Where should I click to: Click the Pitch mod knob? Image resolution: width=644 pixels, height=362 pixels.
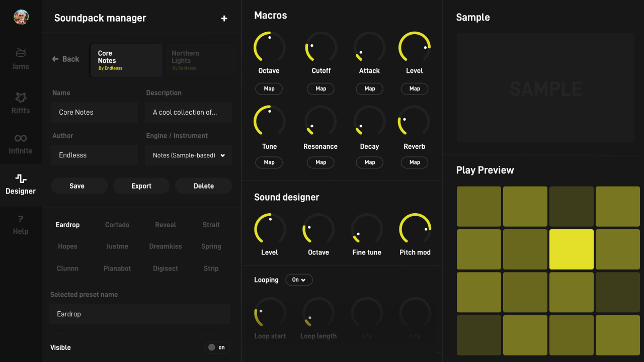[x=415, y=229]
